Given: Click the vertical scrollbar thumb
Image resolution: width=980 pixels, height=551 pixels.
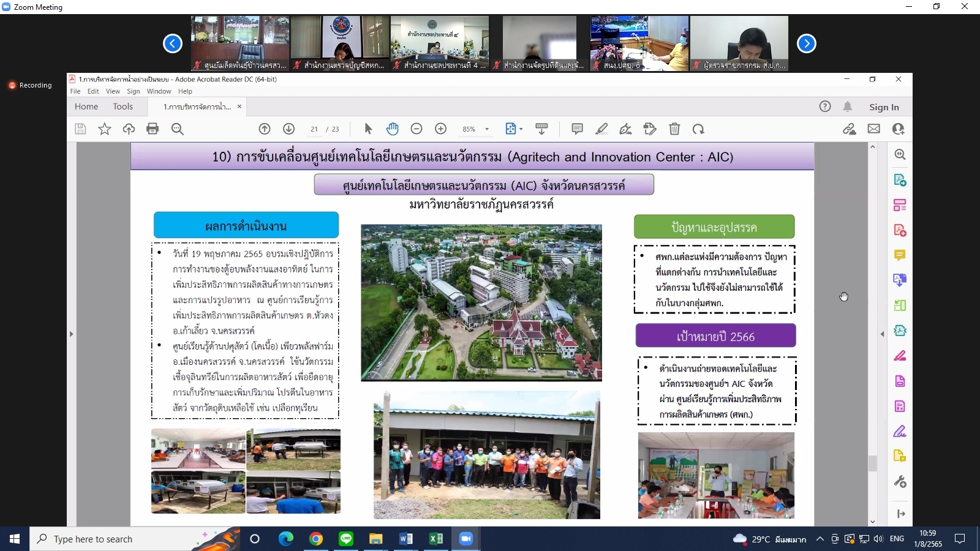Looking at the screenshot, I should click(873, 463).
